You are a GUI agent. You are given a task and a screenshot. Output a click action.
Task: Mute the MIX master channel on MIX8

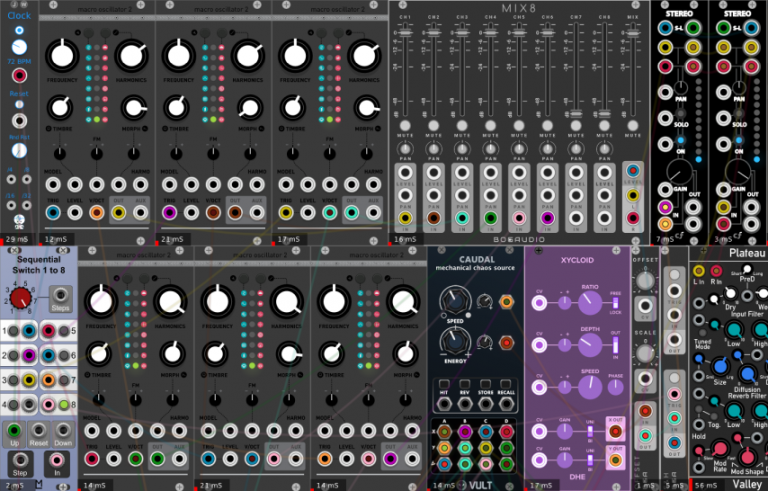(x=633, y=125)
